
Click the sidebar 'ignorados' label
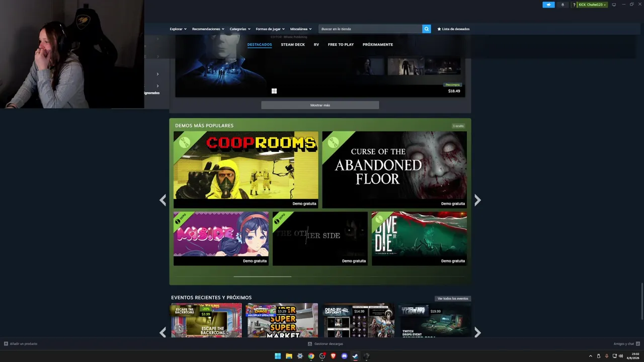152,93
